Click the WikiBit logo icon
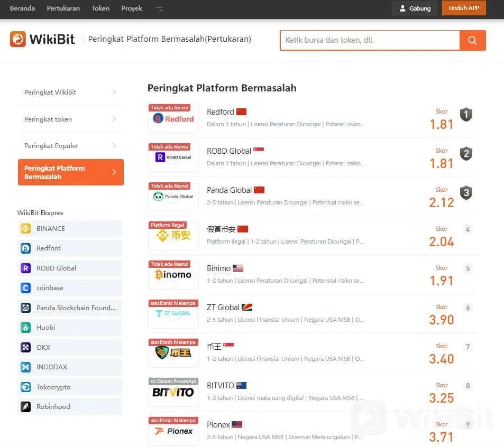The width and height of the screenshot is (504, 447). (17, 39)
